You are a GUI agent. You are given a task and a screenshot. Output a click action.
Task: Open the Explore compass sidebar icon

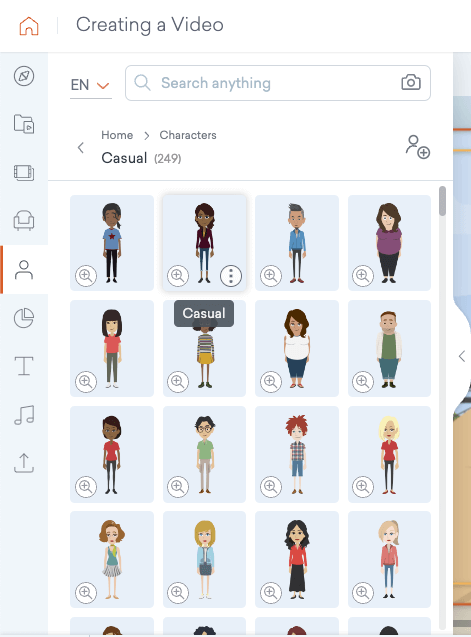point(24,76)
